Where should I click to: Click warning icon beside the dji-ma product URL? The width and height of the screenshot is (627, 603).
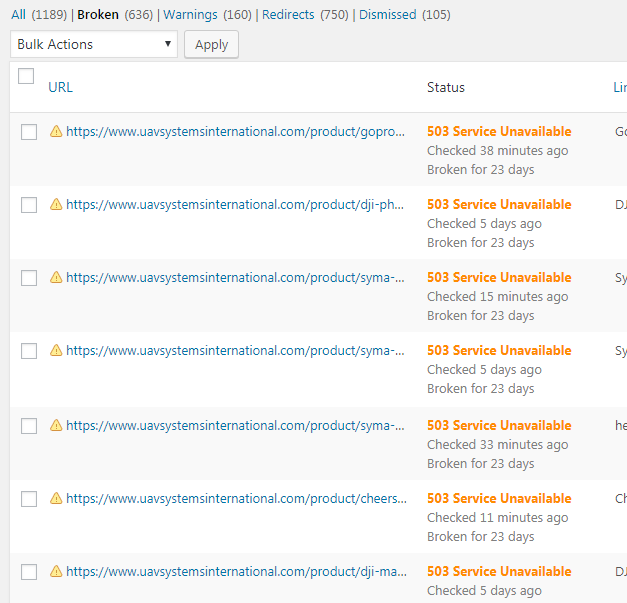click(56, 571)
